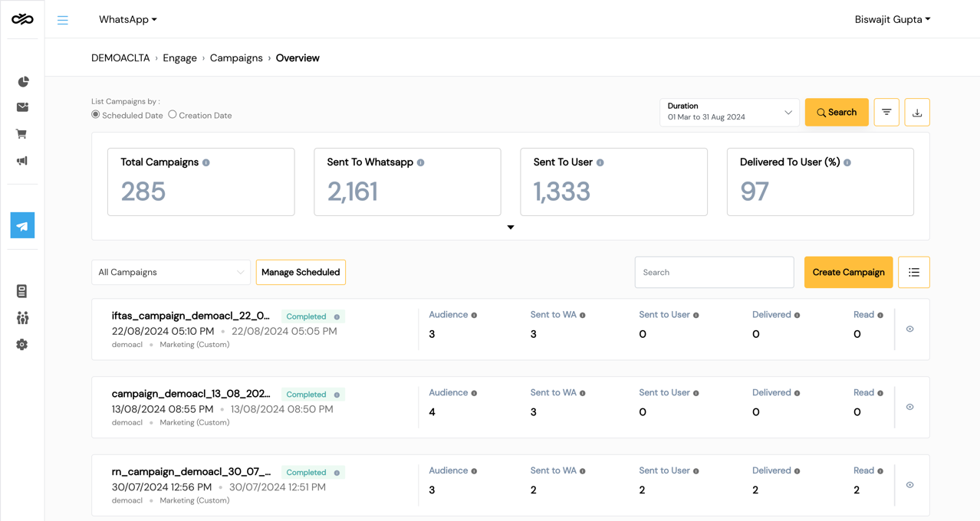Open the Biswajit Gupta user menu
The image size is (980, 521).
coord(893,19)
